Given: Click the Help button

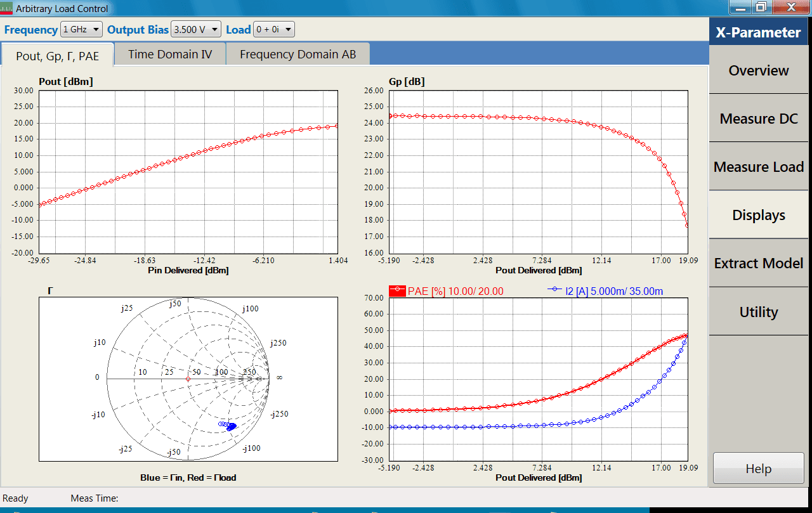Looking at the screenshot, I should 759,468.
